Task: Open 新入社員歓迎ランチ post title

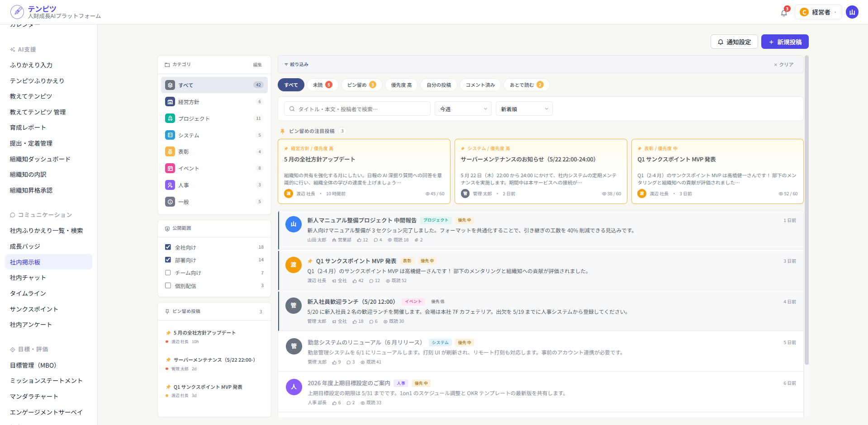Action: (351, 302)
